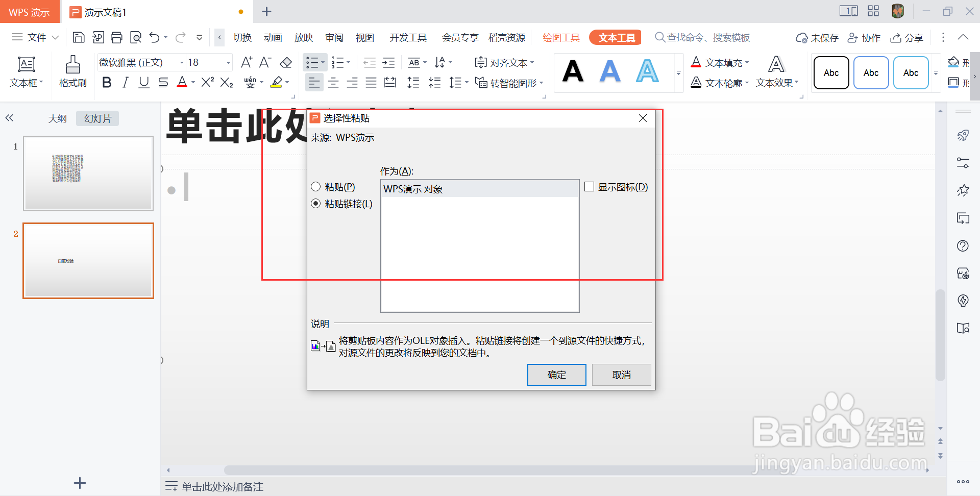Align text left
Image resolution: width=980 pixels, height=496 pixels.
[314, 82]
